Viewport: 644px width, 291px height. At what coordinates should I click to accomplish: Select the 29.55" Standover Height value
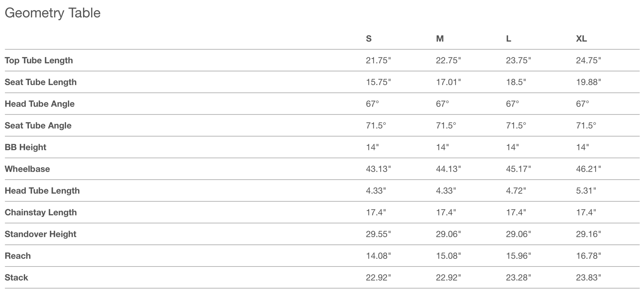[x=378, y=234]
